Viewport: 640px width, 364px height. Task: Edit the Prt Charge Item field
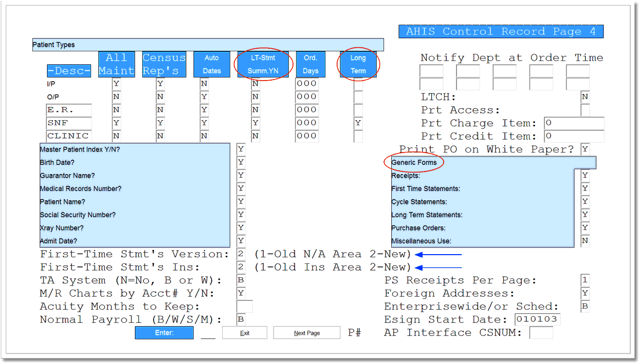tap(574, 123)
